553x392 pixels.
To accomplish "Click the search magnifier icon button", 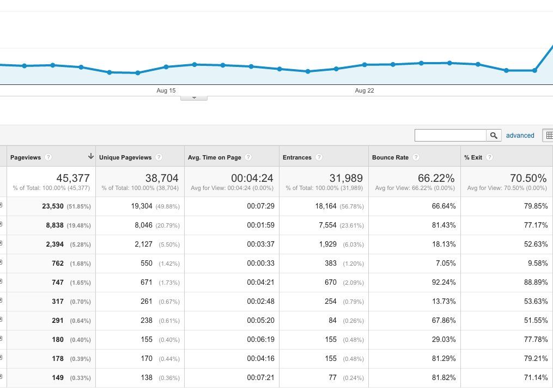I will [494, 136].
